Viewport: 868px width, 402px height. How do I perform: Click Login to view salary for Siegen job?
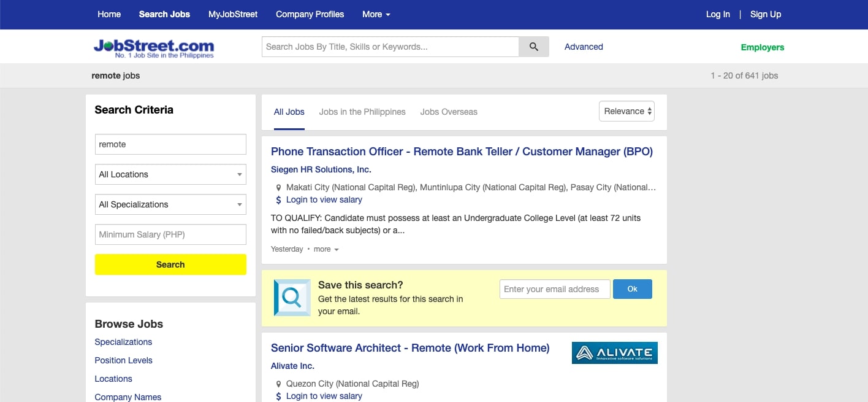[x=324, y=200]
